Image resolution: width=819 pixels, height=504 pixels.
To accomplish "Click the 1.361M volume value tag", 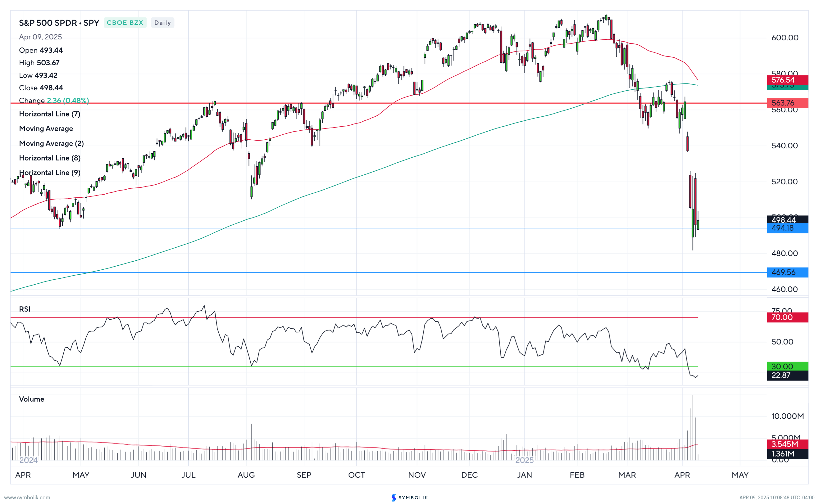I will pyautogui.click(x=787, y=454).
